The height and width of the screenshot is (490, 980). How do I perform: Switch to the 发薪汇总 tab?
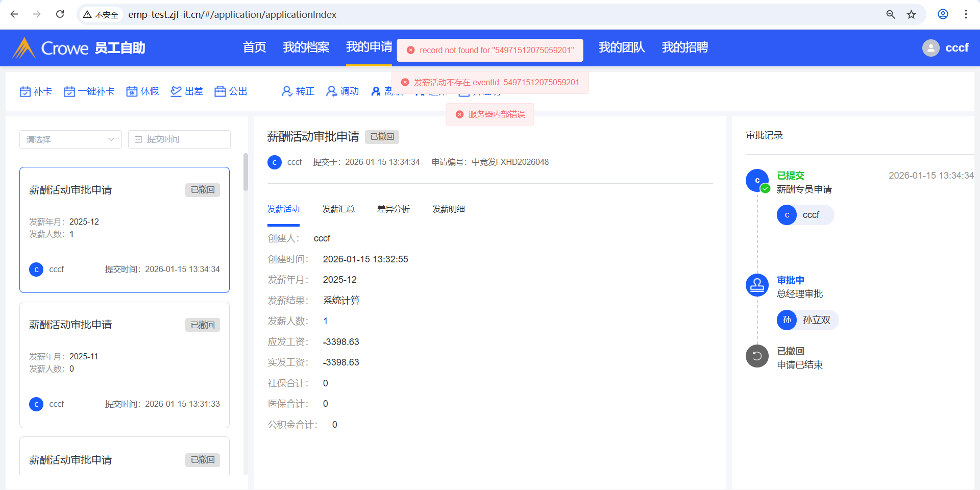point(338,209)
